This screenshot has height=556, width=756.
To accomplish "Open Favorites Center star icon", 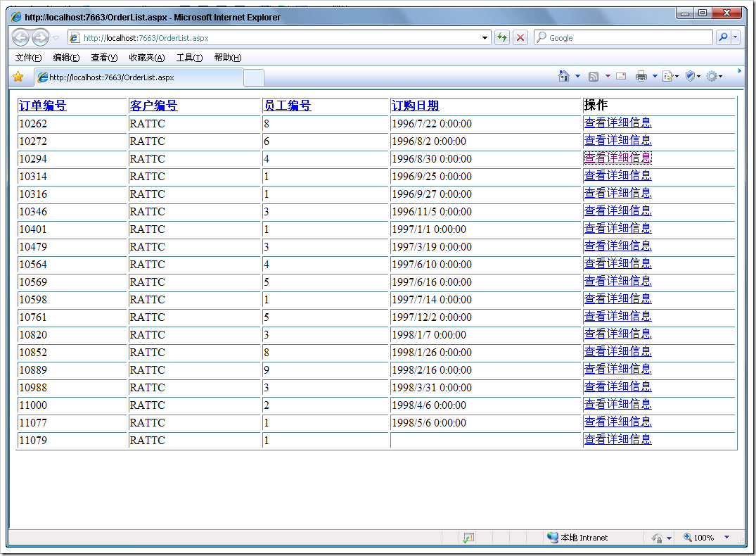I will point(18,77).
